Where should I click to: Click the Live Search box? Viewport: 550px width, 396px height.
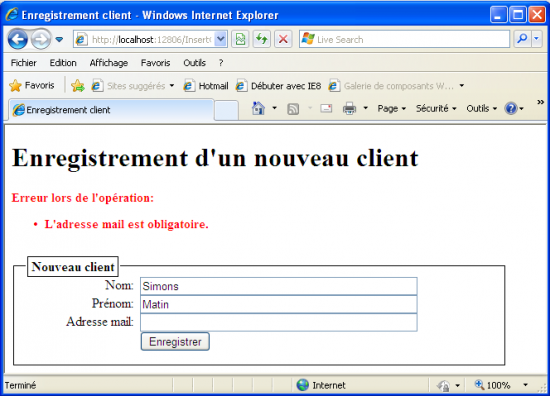(x=404, y=39)
